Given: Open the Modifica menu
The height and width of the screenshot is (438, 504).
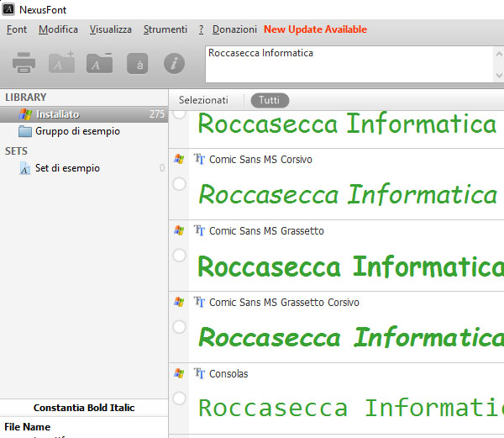Looking at the screenshot, I should [x=58, y=29].
